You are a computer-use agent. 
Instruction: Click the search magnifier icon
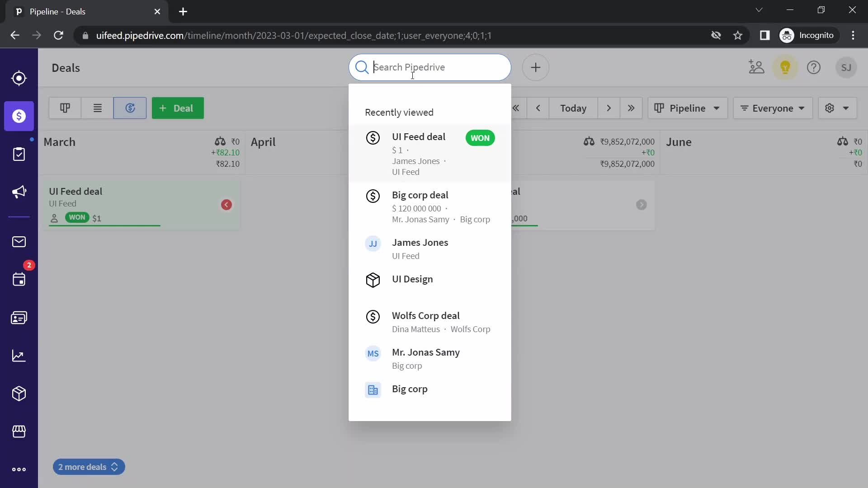tap(362, 67)
